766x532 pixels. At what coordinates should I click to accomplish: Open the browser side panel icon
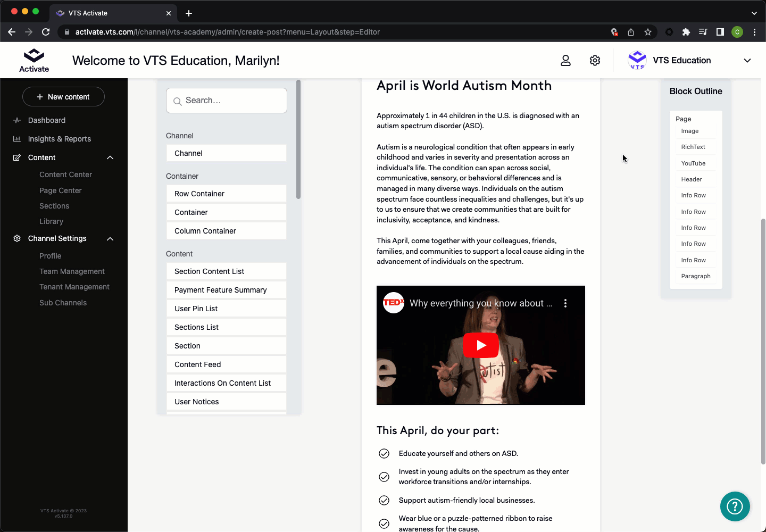720,32
